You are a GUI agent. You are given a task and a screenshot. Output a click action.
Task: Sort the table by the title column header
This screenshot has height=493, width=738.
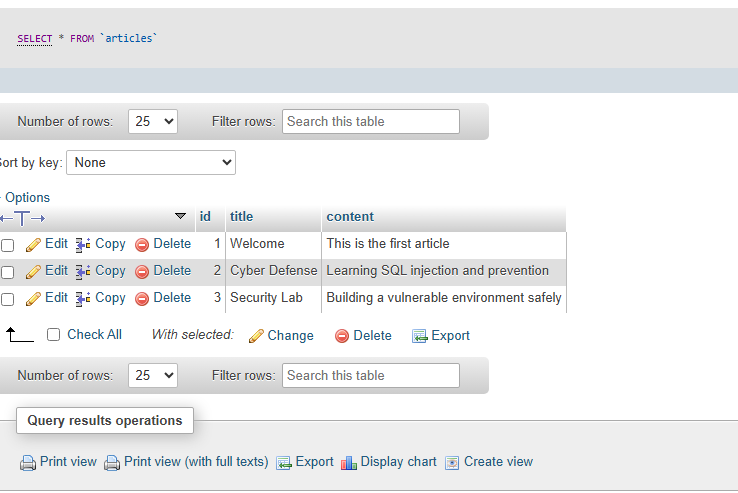point(241,217)
